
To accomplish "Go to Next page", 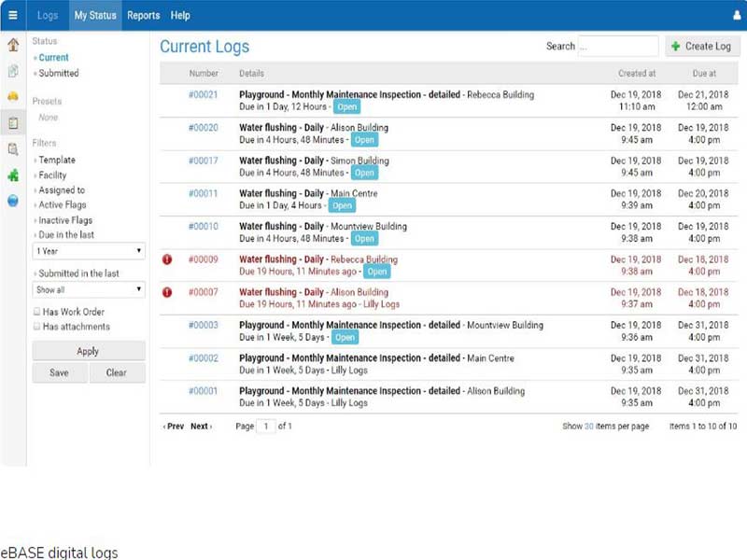I will [x=201, y=427].
